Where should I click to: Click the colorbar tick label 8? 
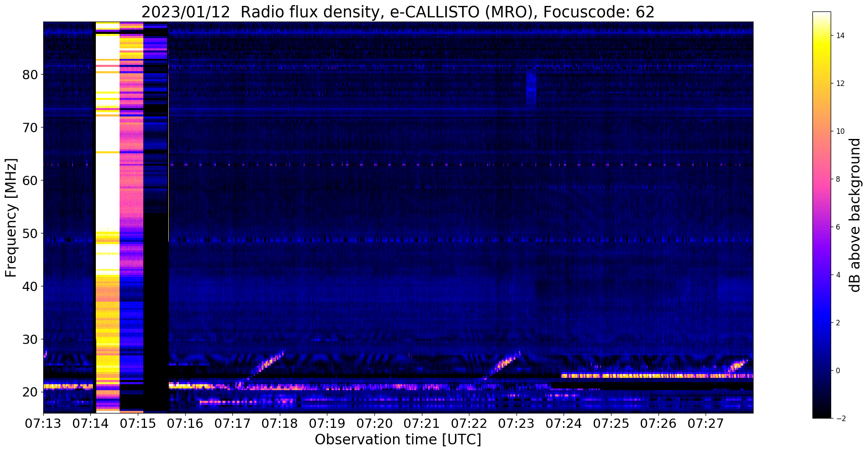[837, 179]
